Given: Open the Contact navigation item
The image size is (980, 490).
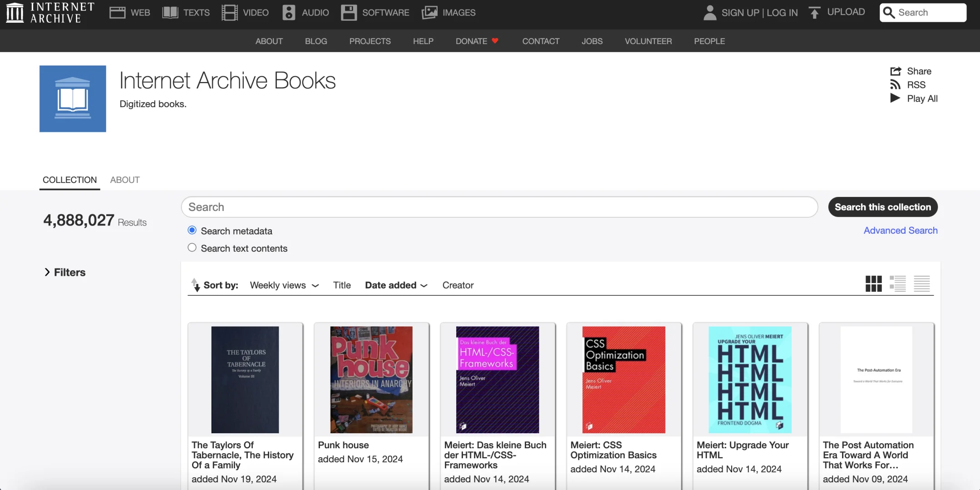Looking at the screenshot, I should coord(541,41).
